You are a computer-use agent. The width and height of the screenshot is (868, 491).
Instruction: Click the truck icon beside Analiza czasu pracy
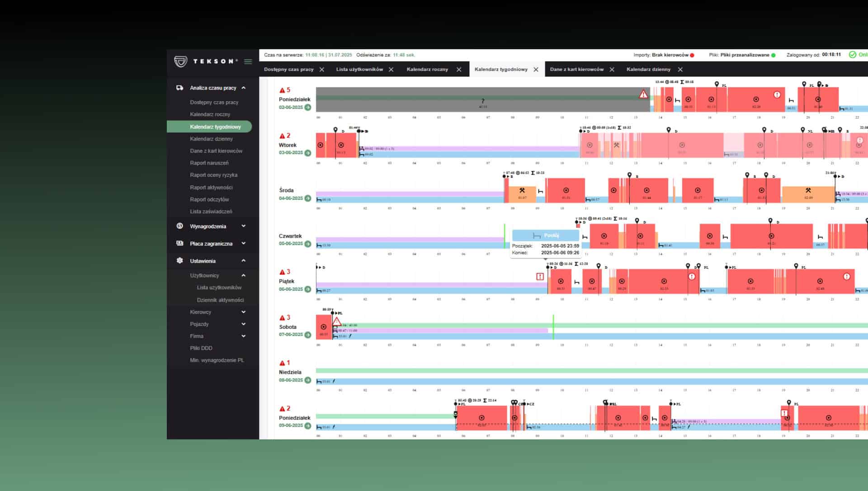tap(179, 88)
